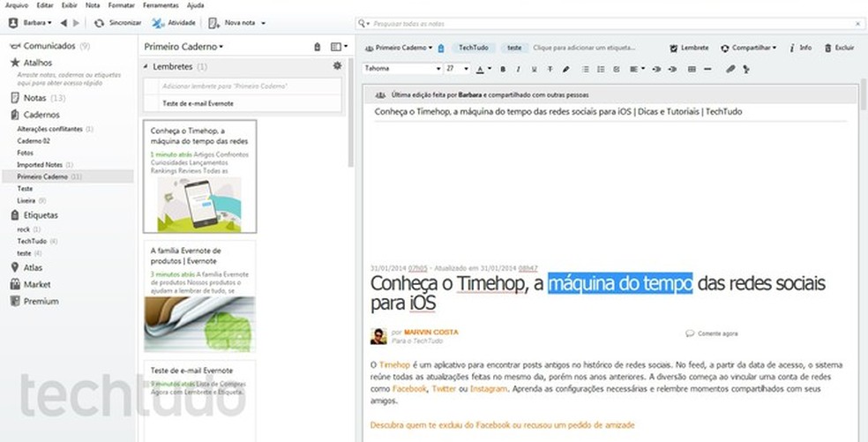The height and width of the screenshot is (442, 868).
Task: Select the Caderno 02 notebook
Action: tap(34, 141)
